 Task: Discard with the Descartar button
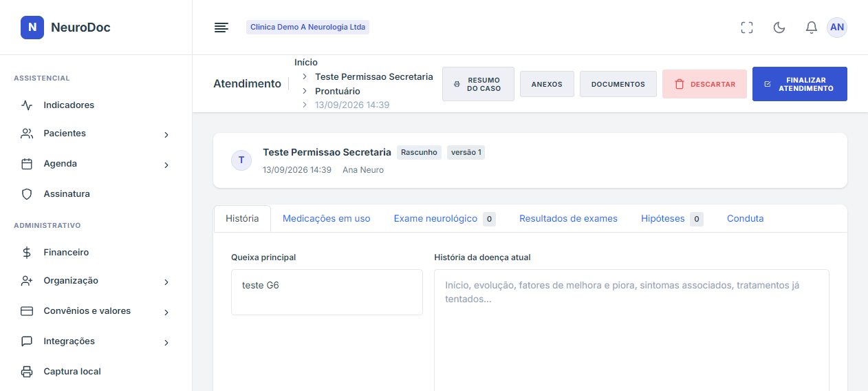coord(704,84)
